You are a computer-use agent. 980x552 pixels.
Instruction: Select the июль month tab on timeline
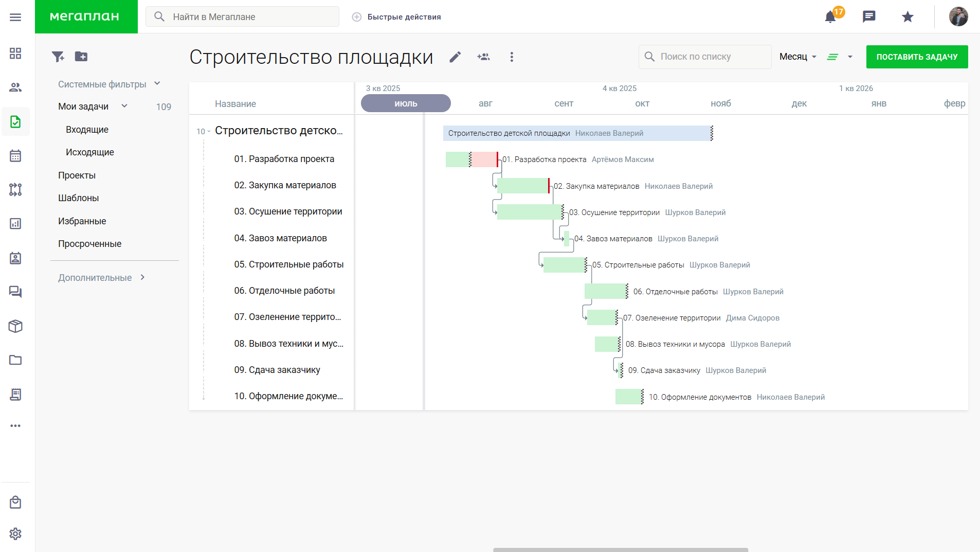[x=405, y=103]
